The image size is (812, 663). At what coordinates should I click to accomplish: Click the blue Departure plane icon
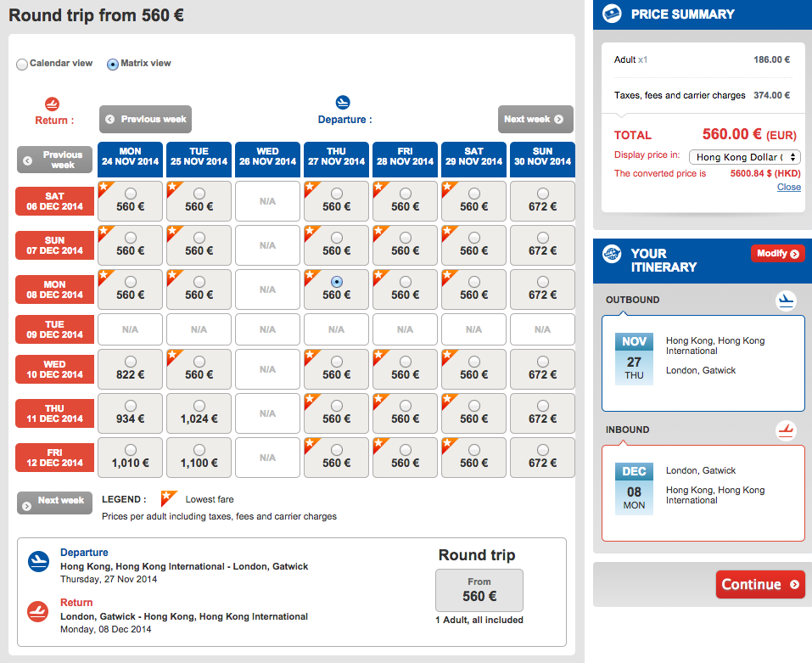pyautogui.click(x=343, y=103)
